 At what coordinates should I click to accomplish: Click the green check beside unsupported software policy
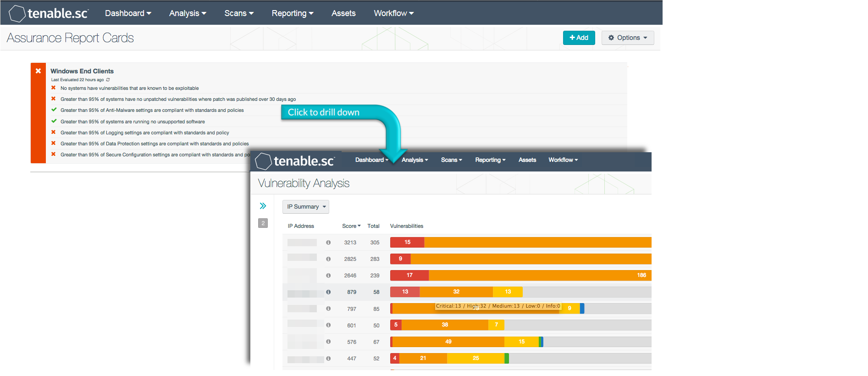click(x=54, y=121)
